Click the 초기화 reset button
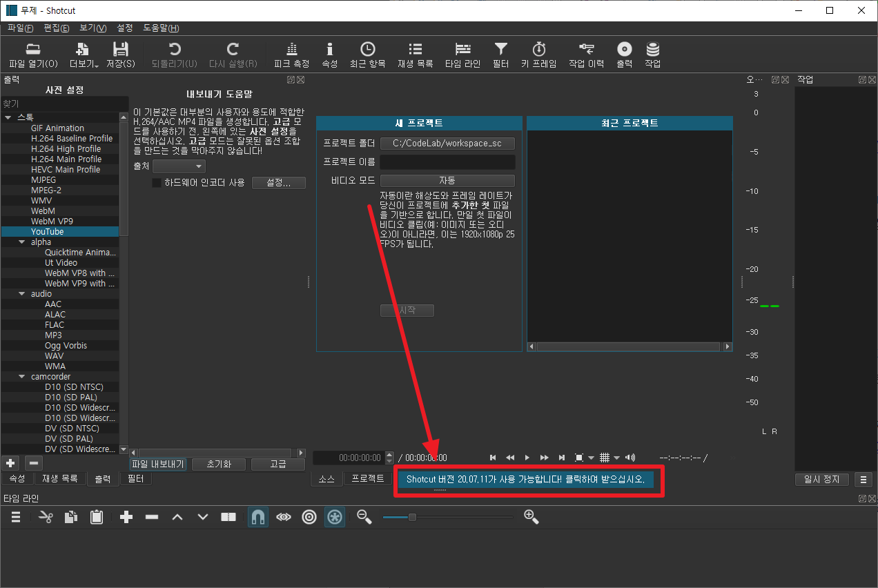 tap(218, 464)
